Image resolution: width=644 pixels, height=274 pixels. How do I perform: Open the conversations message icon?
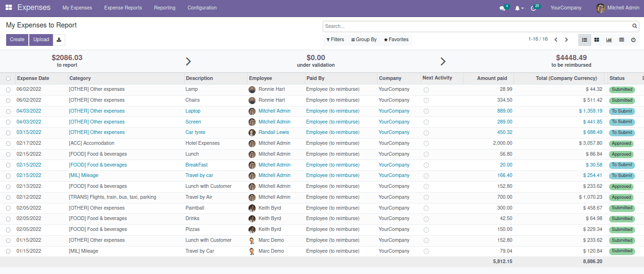[502, 8]
